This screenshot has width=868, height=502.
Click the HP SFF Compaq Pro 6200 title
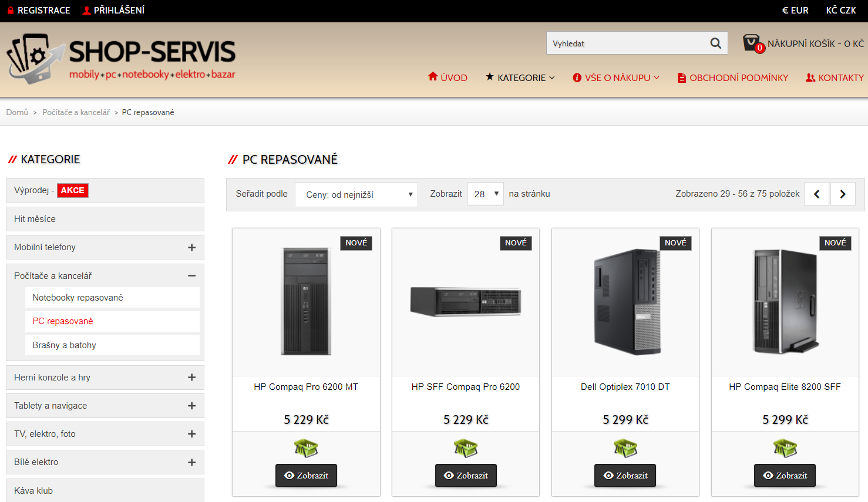466,387
